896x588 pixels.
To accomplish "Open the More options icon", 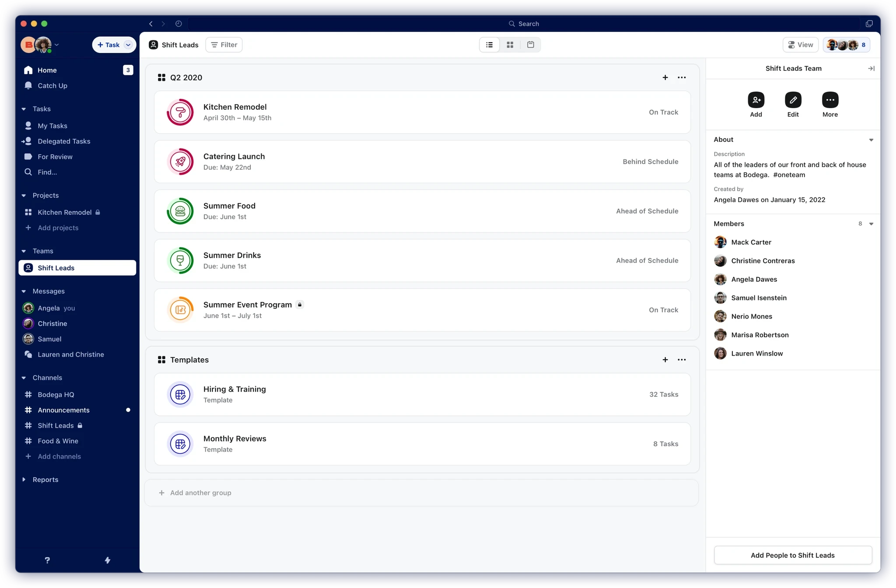I will [830, 100].
